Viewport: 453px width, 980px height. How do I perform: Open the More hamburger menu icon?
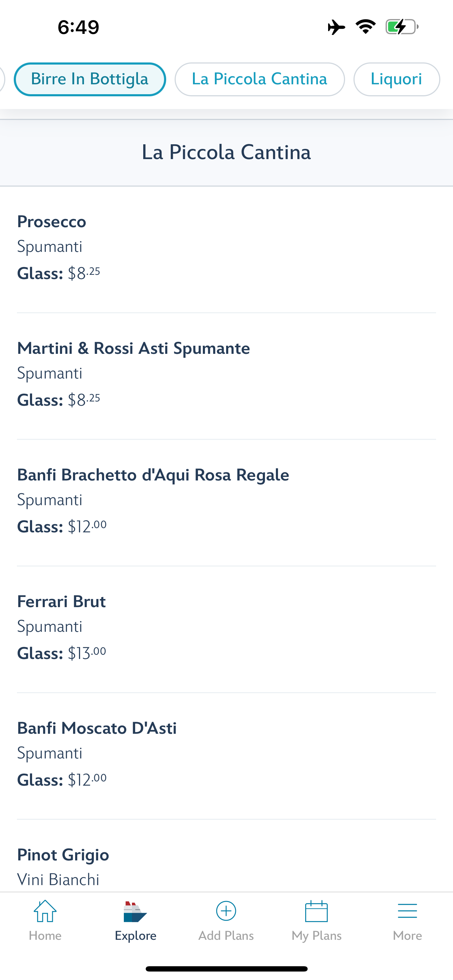[407, 911]
